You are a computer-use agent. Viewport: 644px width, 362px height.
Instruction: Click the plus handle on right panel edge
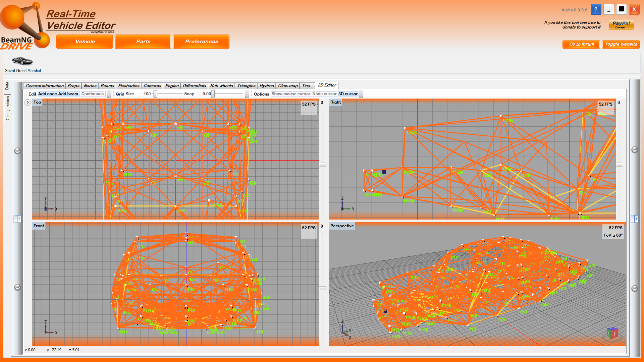tap(636, 219)
